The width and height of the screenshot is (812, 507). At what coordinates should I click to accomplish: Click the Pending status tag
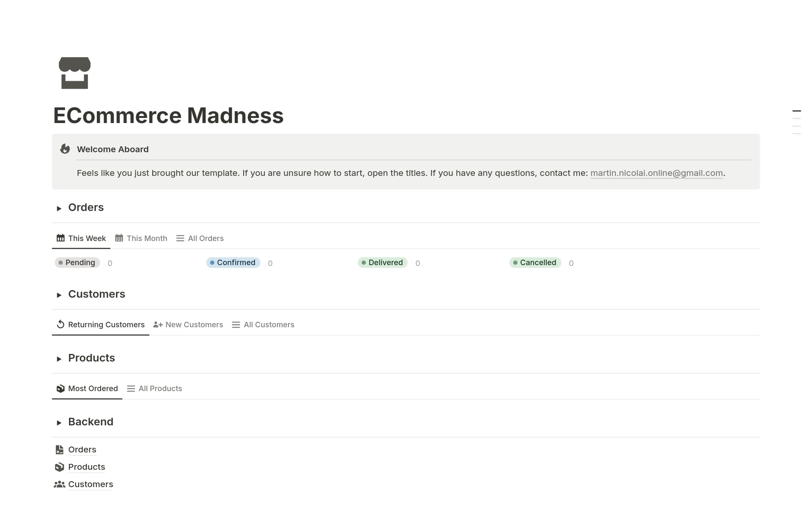tap(77, 263)
